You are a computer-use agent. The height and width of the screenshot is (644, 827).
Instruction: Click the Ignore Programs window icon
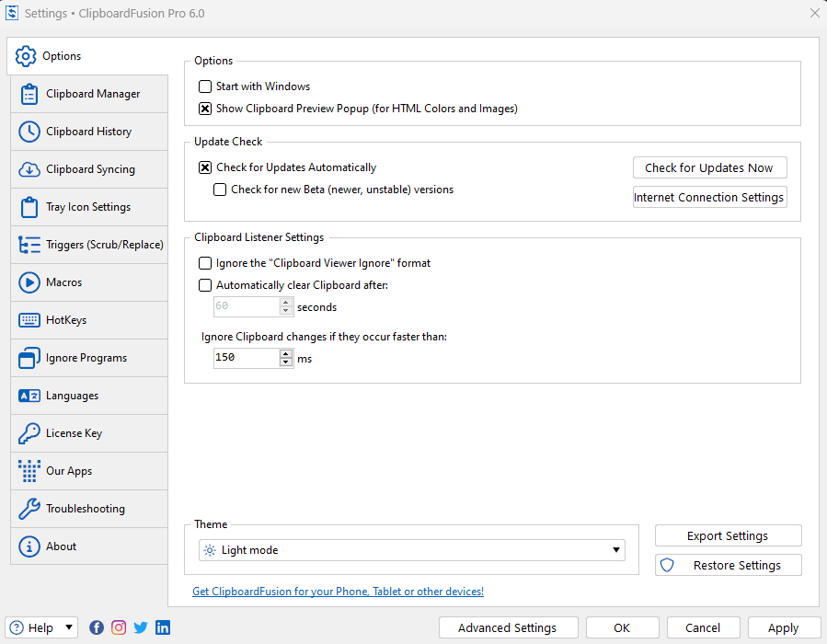[x=29, y=358]
